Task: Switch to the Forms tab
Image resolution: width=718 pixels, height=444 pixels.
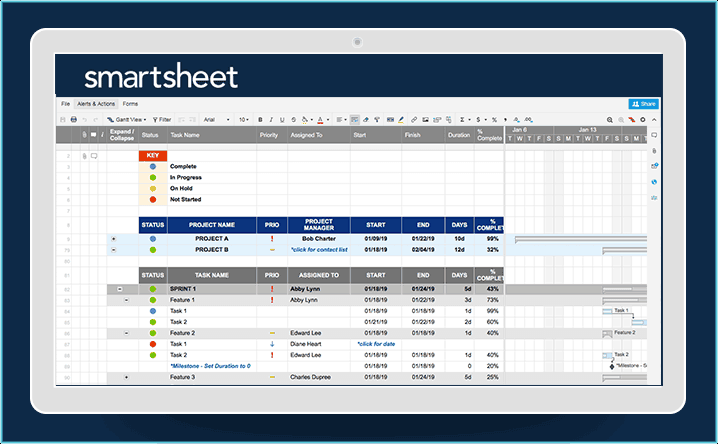Action: pyautogui.click(x=131, y=104)
